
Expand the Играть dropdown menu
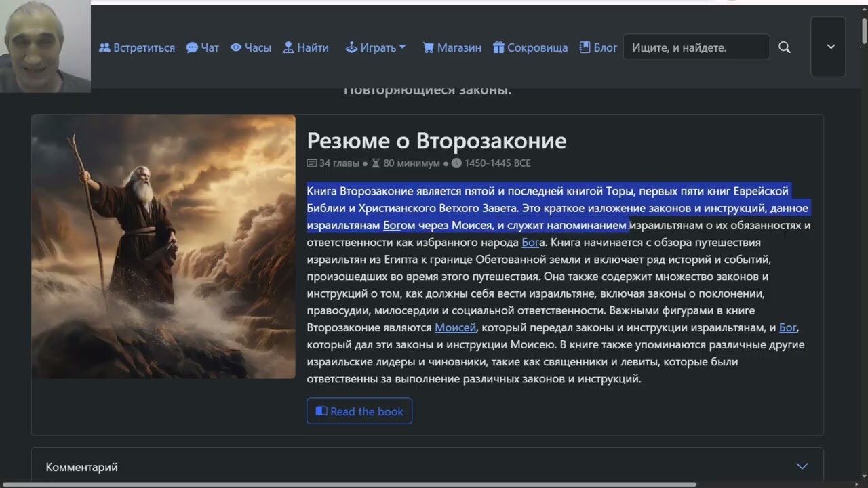(x=376, y=47)
